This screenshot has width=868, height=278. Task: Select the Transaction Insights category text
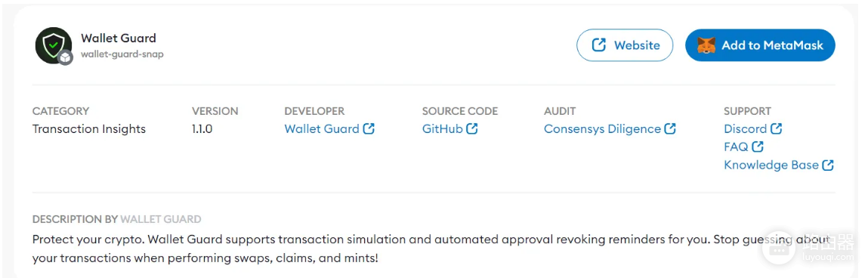coord(89,129)
